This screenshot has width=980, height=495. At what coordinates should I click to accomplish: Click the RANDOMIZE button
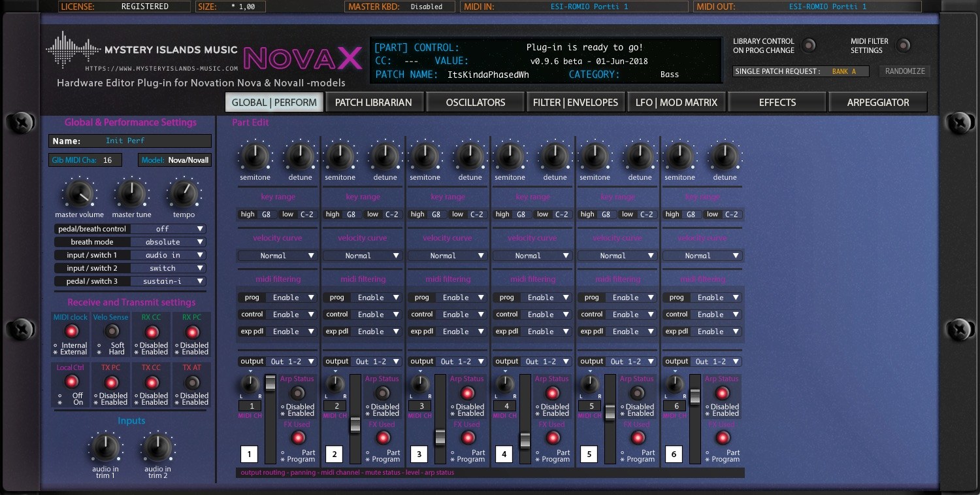coord(904,71)
